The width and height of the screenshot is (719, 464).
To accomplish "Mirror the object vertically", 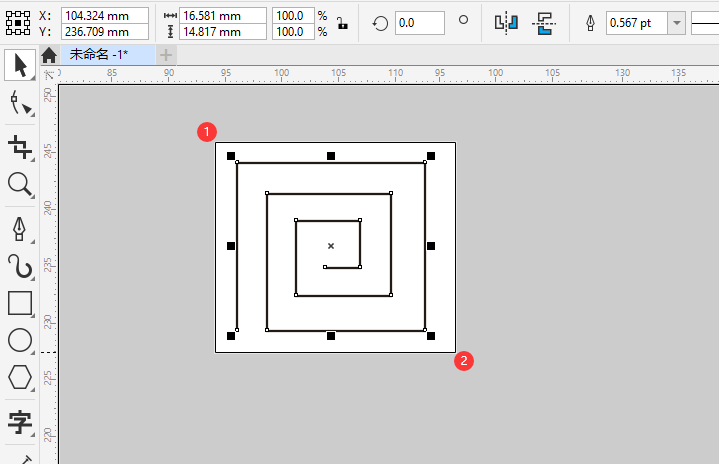I will coord(544,23).
